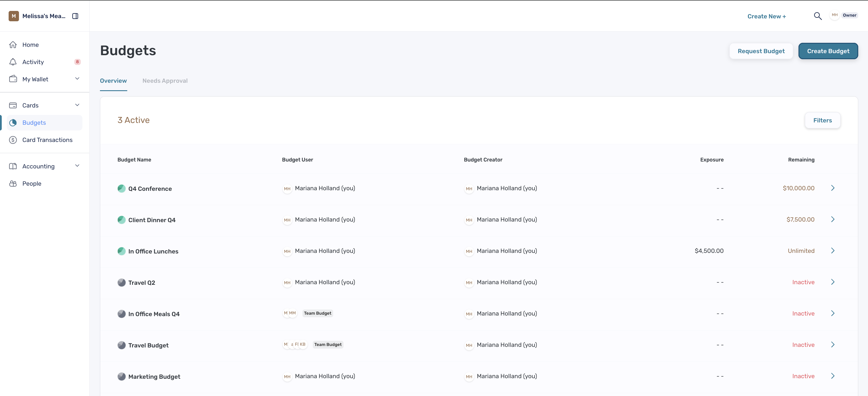The image size is (868, 396).
Task: Open Travel Budget row arrow
Action: pyautogui.click(x=833, y=345)
